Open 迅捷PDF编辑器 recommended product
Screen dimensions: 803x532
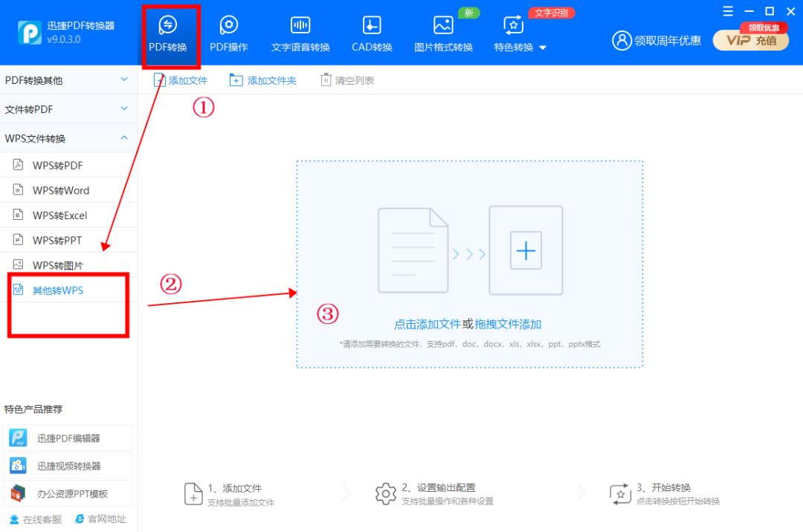coord(68,438)
